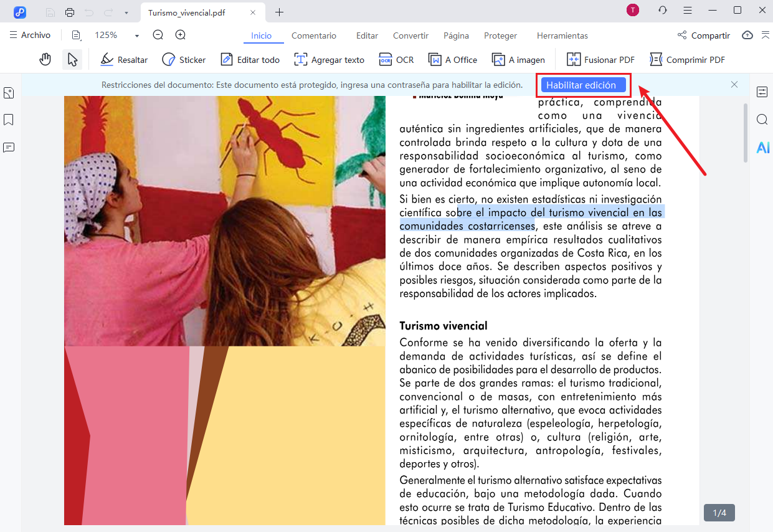Open the Proteger ribbon tab
The height and width of the screenshot is (532, 773).
pos(500,36)
